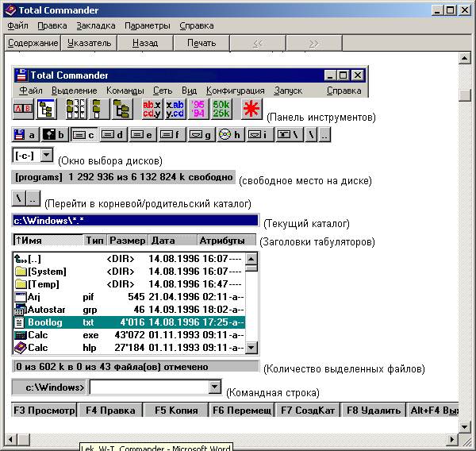
Task: Expand the command line history dropdown
Action: [x=215, y=387]
